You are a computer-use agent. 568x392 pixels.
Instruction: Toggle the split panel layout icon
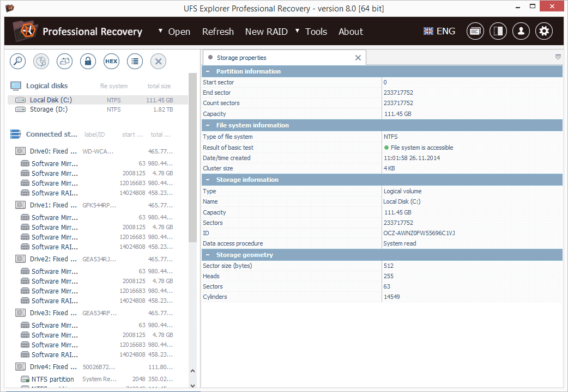[498, 31]
